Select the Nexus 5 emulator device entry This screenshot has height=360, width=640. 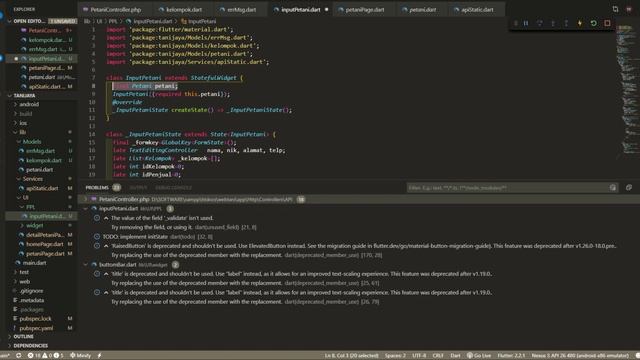[x=580, y=356]
